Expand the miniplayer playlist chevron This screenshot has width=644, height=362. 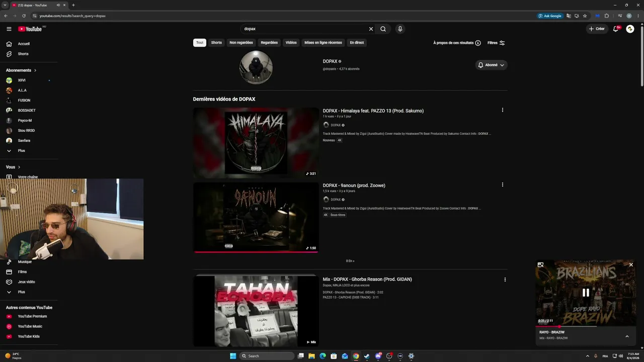(x=627, y=336)
